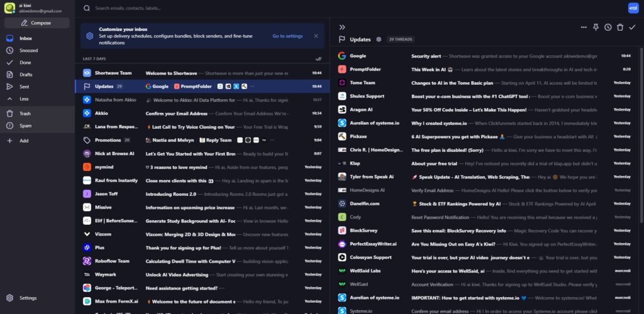Open Shulex Support ChatGPT tool email
644x314 pixels.
(x=485, y=96)
